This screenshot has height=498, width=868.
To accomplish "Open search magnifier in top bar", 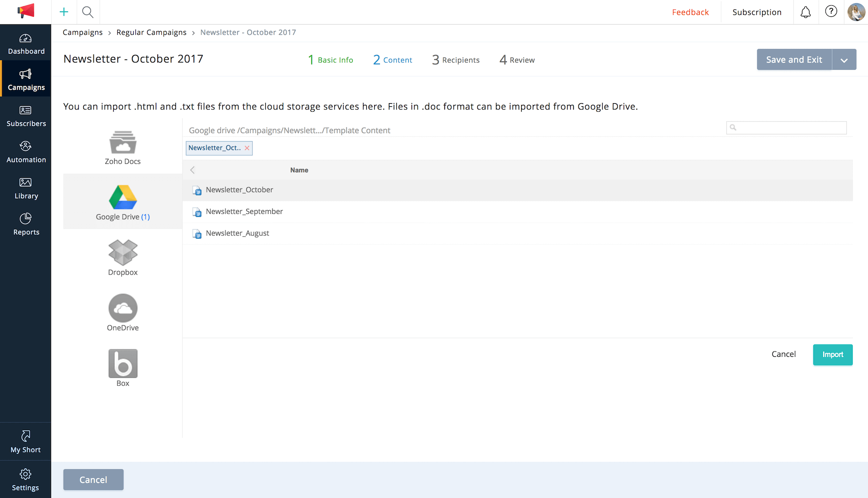I will pos(88,12).
